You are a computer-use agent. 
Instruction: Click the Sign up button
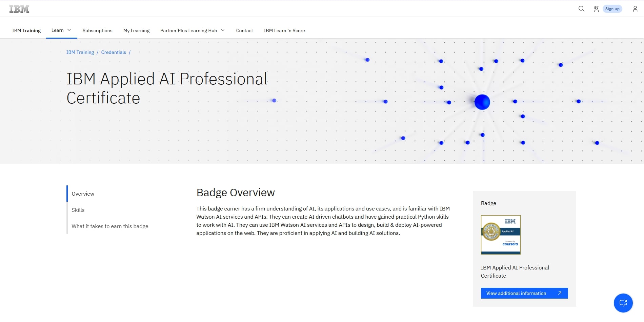[x=612, y=9]
